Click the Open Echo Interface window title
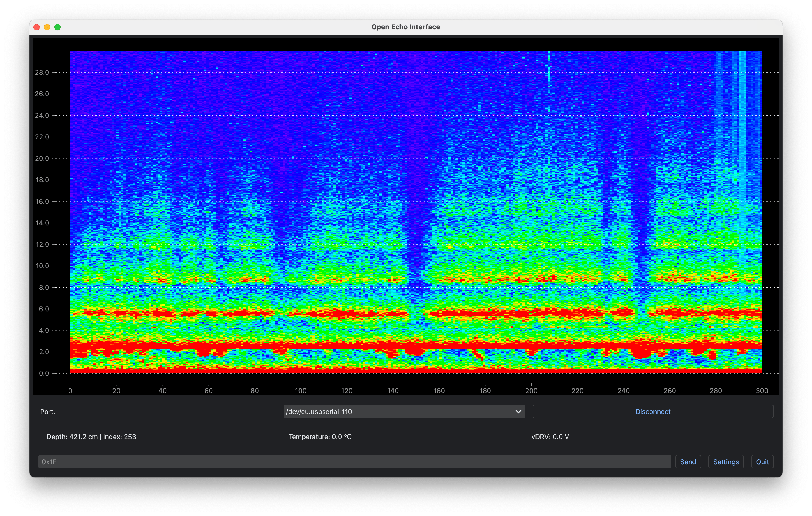Screen dimensions: 812x516 click(406, 27)
